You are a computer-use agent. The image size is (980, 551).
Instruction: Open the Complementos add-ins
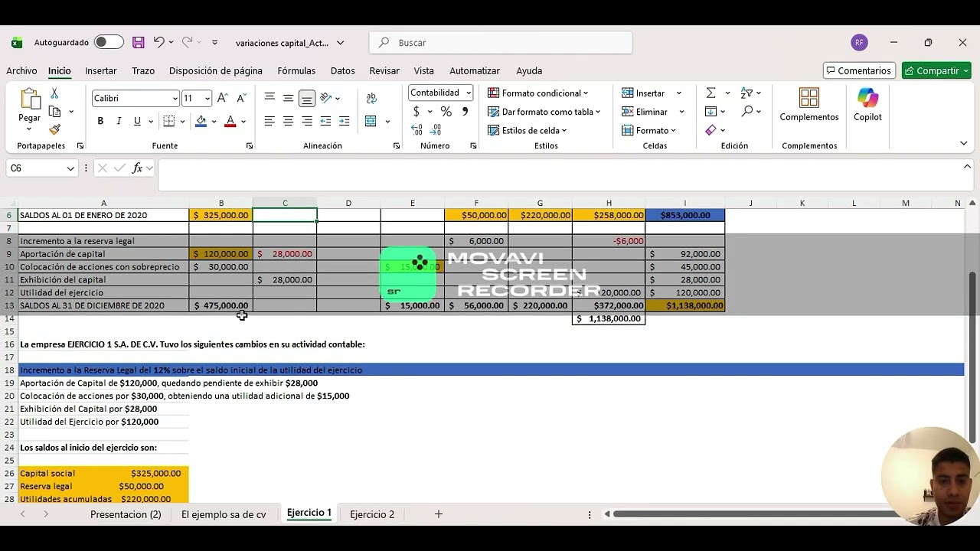[x=809, y=106]
